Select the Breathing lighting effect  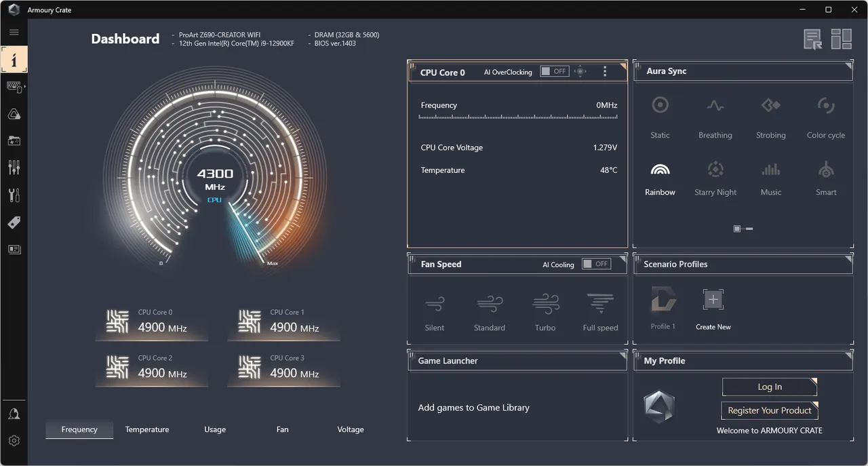715,117
